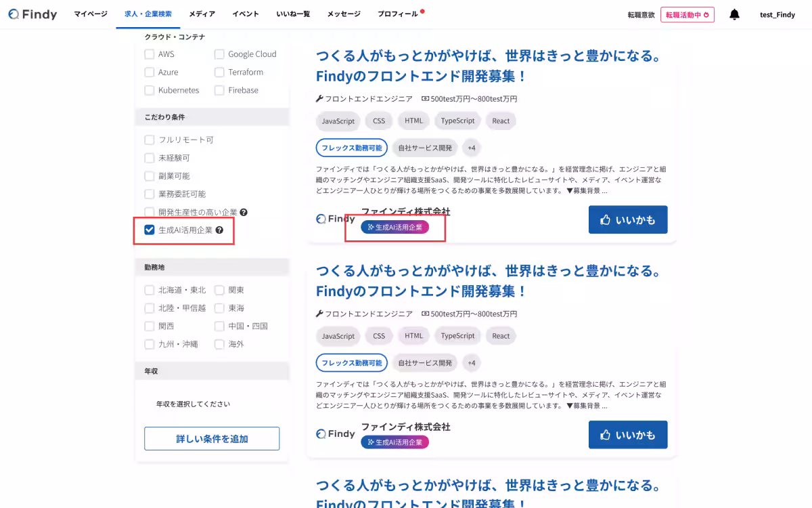The width and height of the screenshot is (812, 508).
Task: Click the second job's Findy company logo
Action: click(336, 433)
